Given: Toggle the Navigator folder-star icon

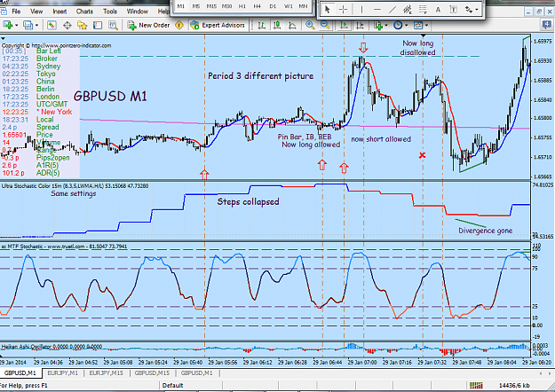Looking at the screenshot, I should pyautogui.click(x=82, y=25).
